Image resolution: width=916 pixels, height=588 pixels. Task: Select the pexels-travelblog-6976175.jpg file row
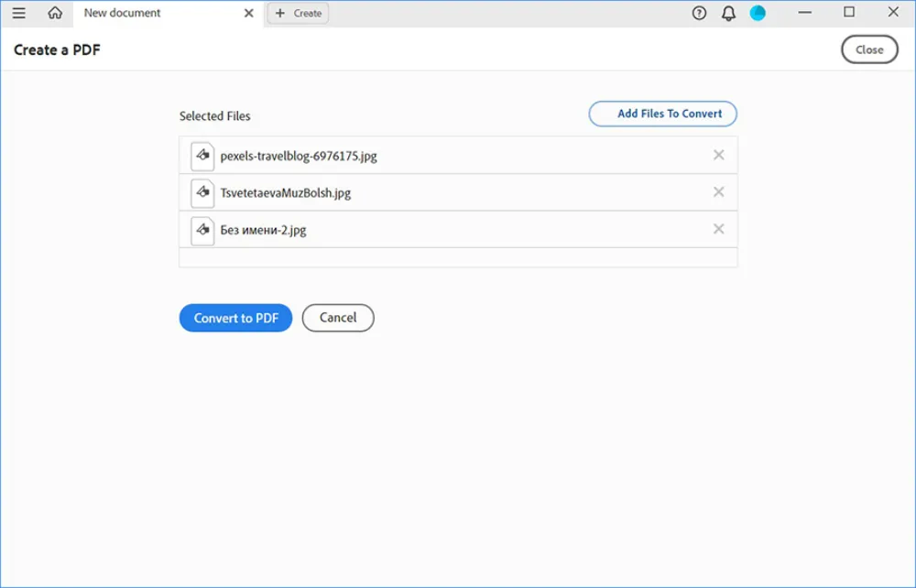coord(458,156)
